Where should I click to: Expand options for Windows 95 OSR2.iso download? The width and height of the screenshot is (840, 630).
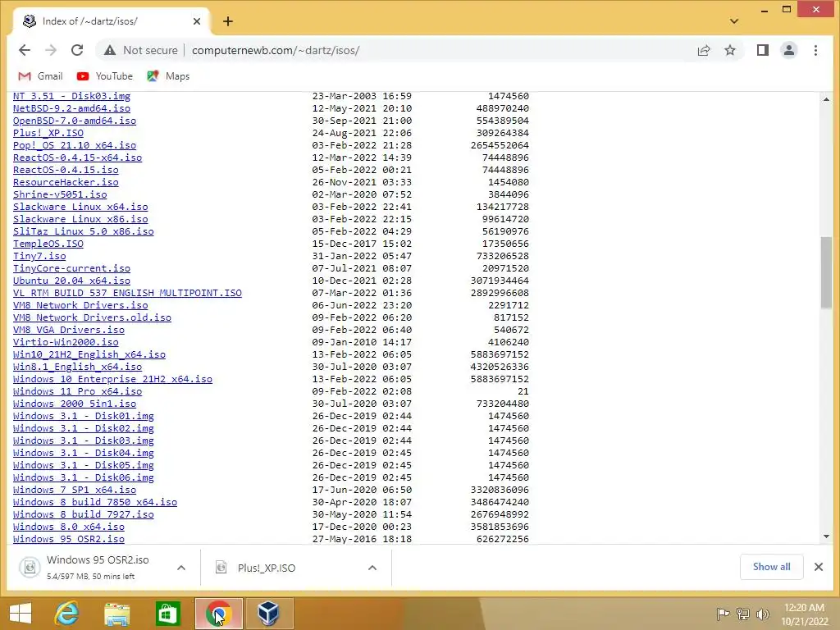click(x=181, y=568)
